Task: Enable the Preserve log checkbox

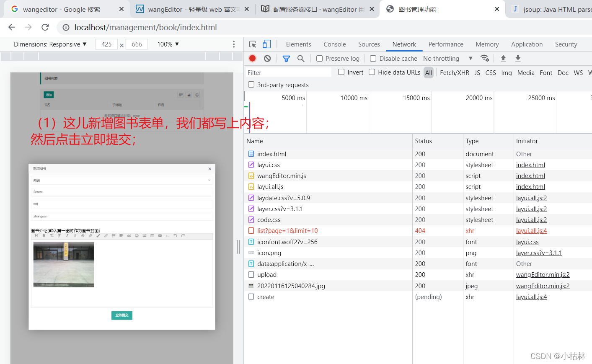Action: coord(320,58)
